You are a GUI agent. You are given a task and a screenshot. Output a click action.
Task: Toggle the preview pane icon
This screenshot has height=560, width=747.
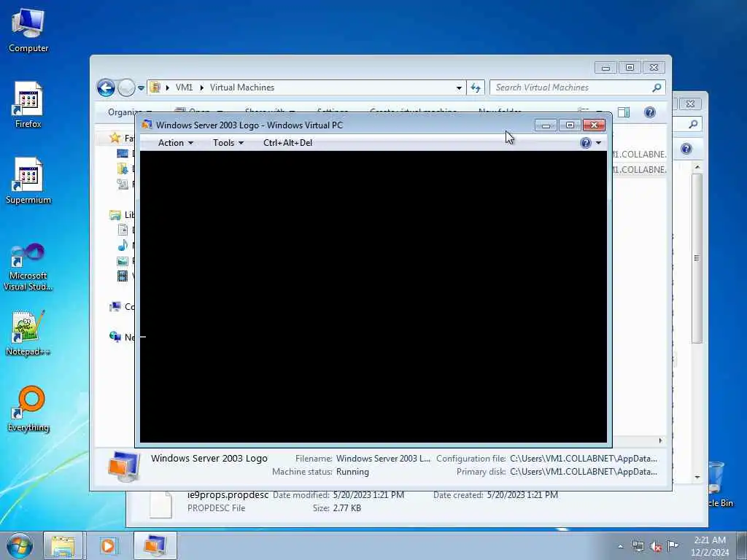click(624, 112)
